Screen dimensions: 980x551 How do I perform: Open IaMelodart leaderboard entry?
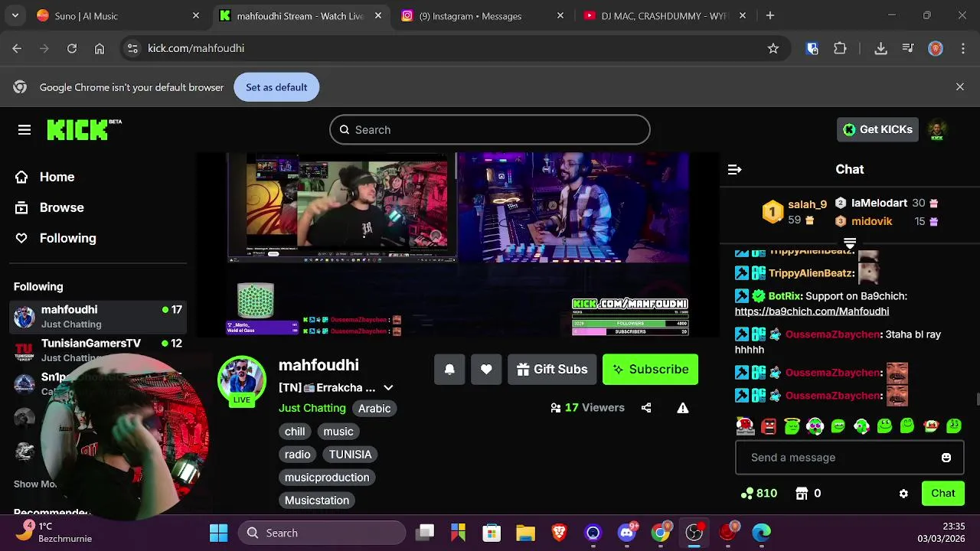click(887, 203)
